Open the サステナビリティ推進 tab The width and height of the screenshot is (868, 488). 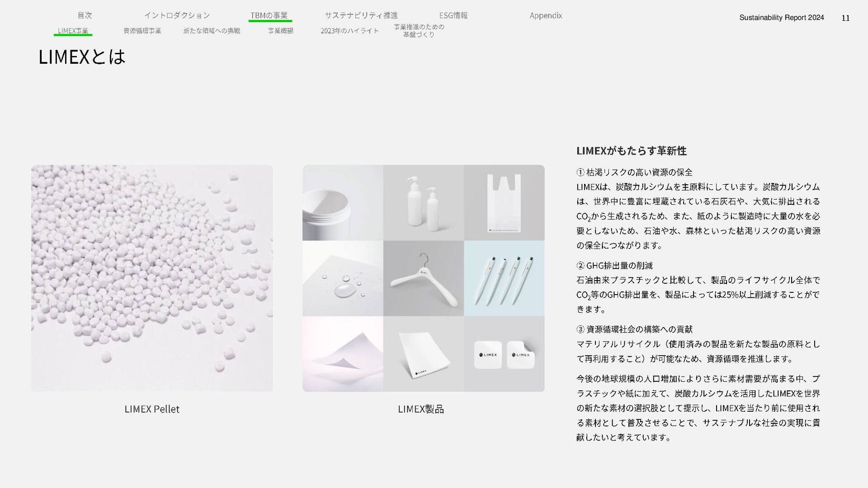361,15
